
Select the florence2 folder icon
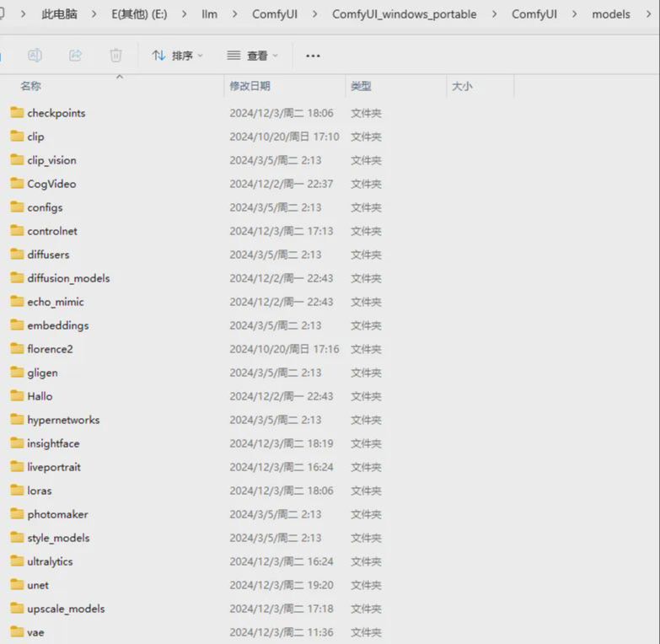point(17,348)
